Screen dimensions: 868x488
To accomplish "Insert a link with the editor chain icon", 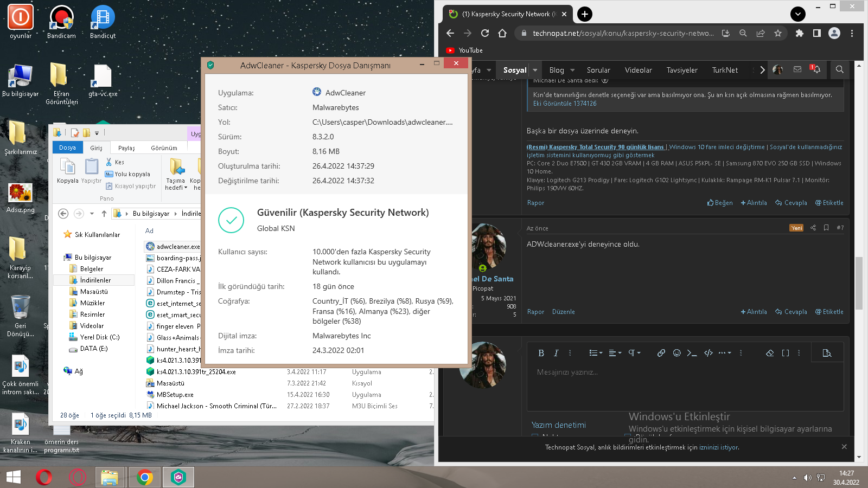I will tap(661, 353).
